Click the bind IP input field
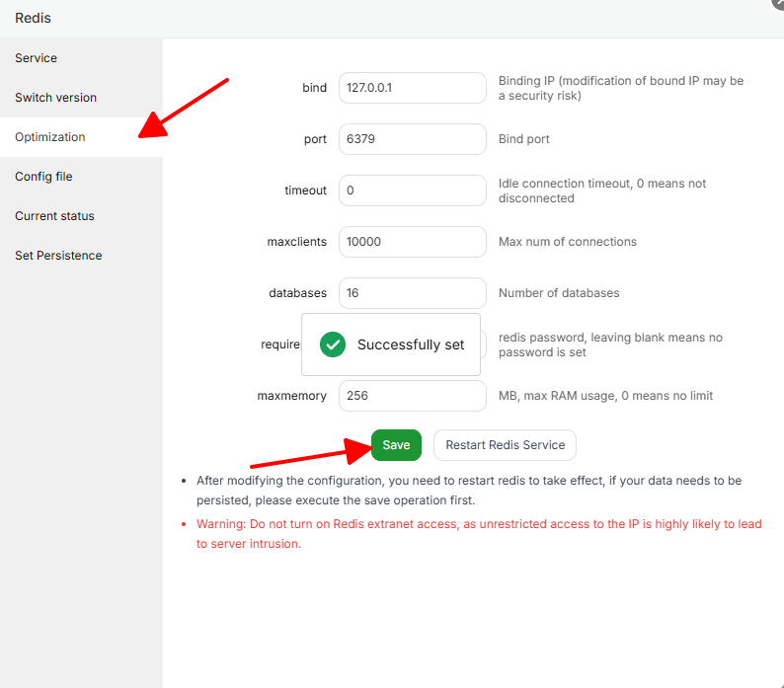Viewport: 784px width, 688px height. pyautogui.click(x=412, y=88)
